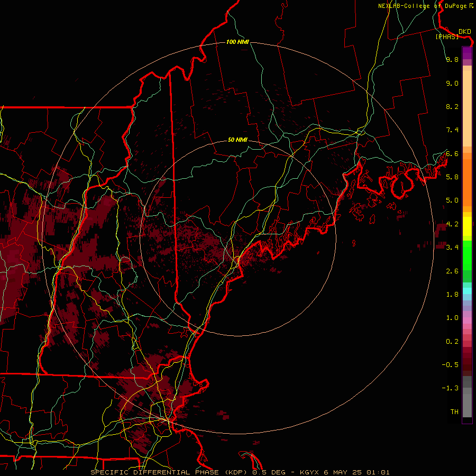Click the [PHAS] units label
Viewport: 476px width, 476px height.
click(x=447, y=36)
